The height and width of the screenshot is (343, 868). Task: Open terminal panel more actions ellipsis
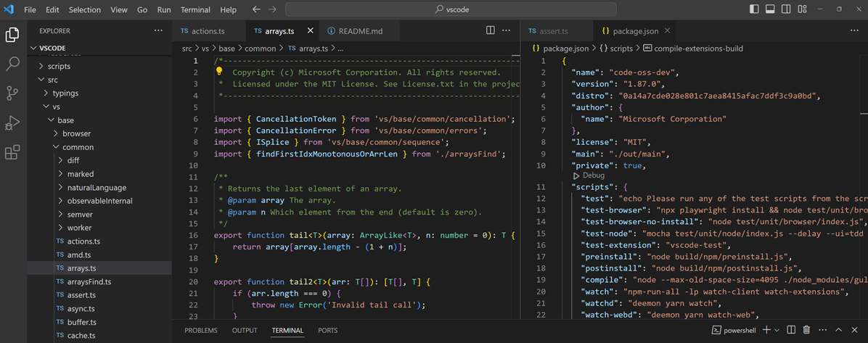tap(822, 330)
